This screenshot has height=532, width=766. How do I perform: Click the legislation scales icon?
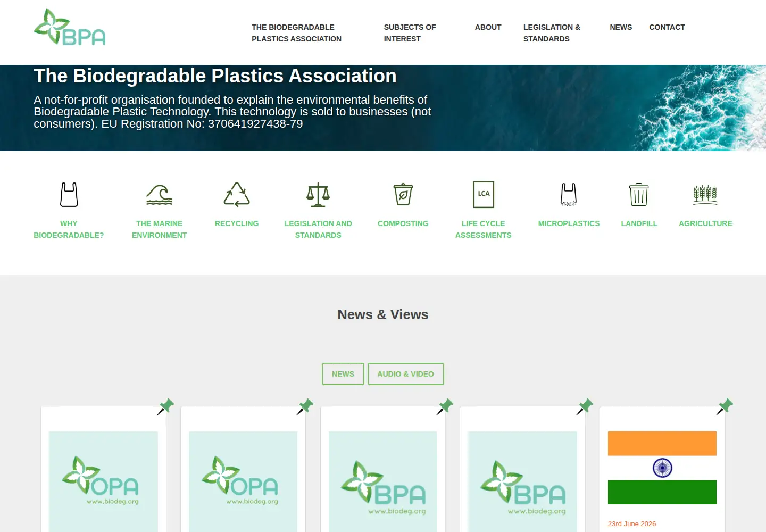[x=318, y=195]
